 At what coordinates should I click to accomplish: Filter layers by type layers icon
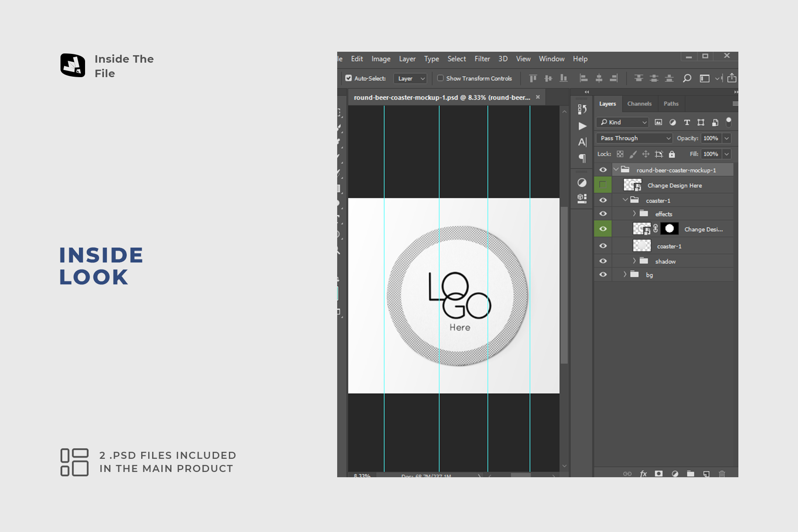tap(687, 123)
